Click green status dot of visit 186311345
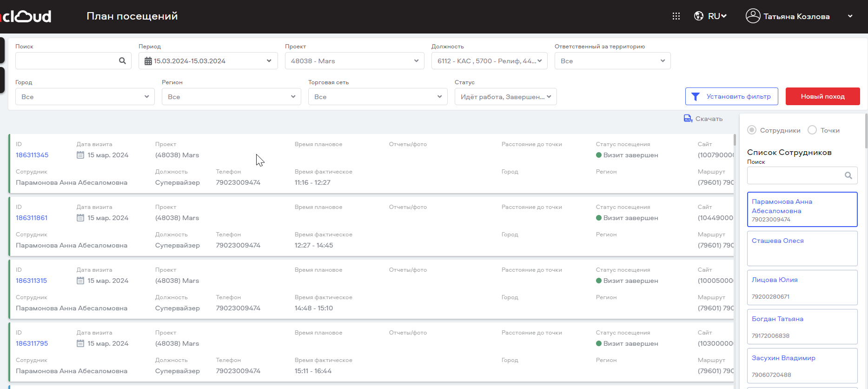 pos(599,155)
